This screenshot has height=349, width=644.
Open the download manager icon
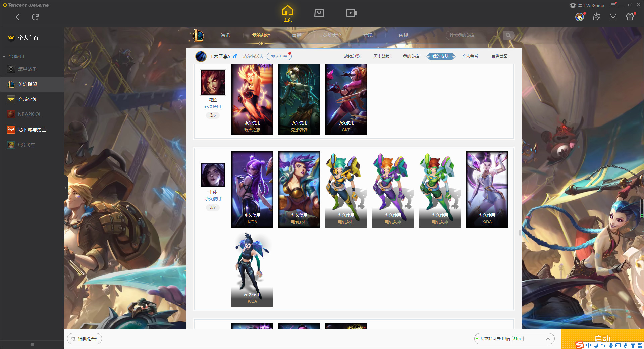613,17
